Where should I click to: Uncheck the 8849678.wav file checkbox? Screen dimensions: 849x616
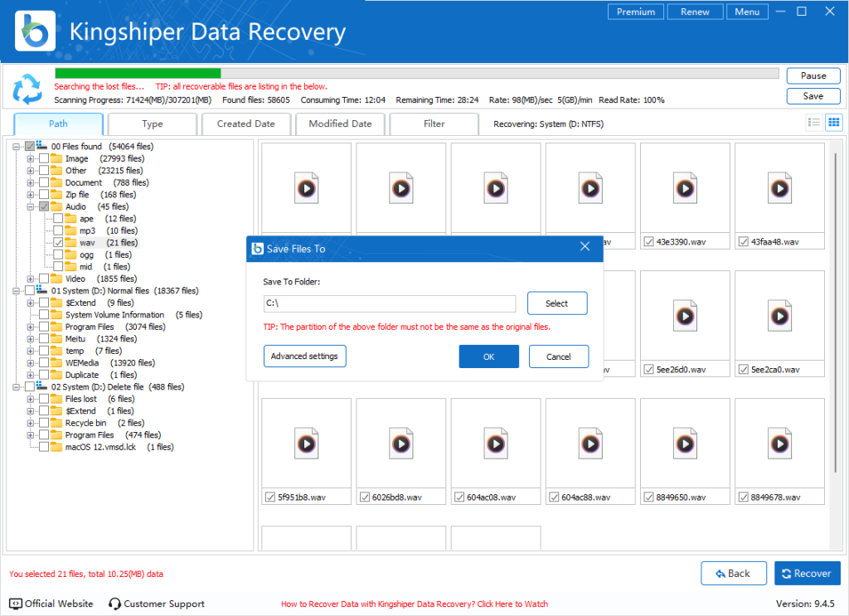click(x=744, y=497)
